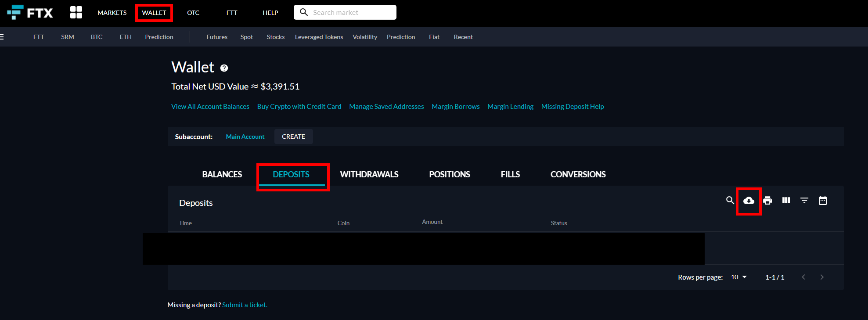Open Prediction shortcut next to ETH

[x=159, y=37]
